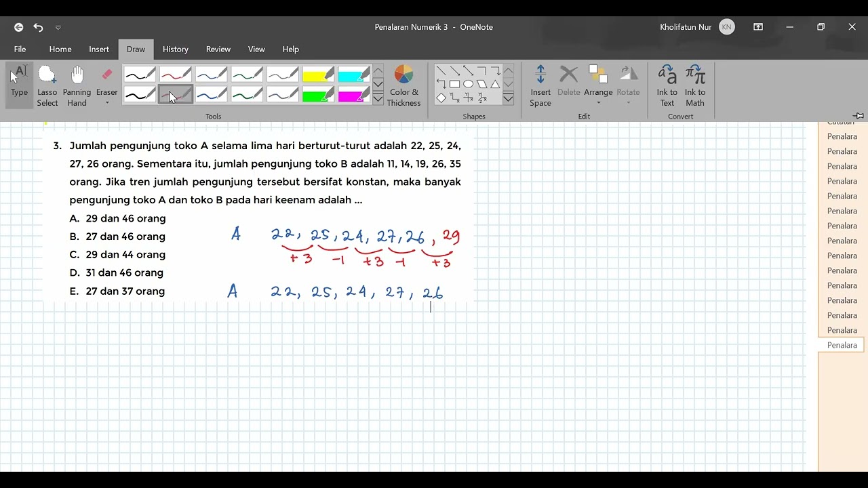The height and width of the screenshot is (488, 868).
Task: Open the Kholifatun Nur account menu
Action: coord(696,27)
